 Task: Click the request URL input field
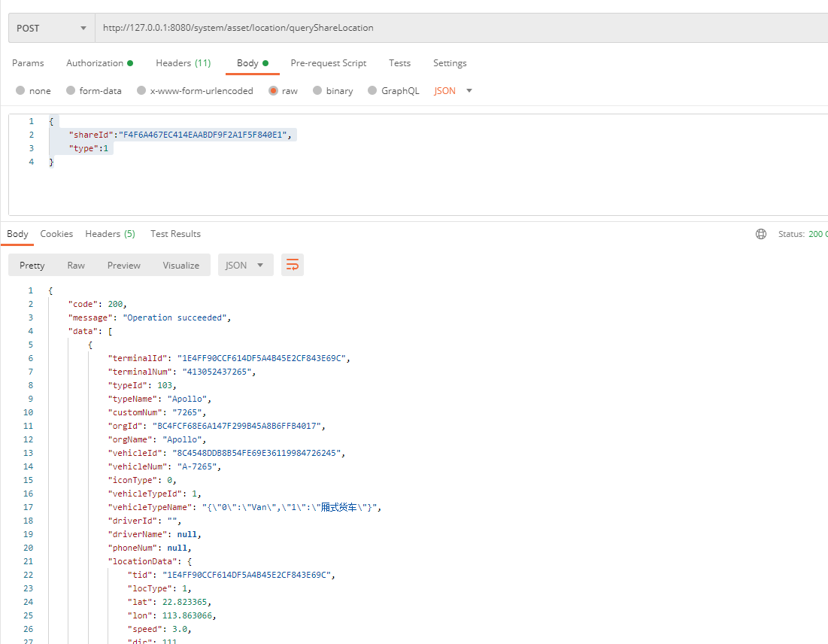pos(451,28)
